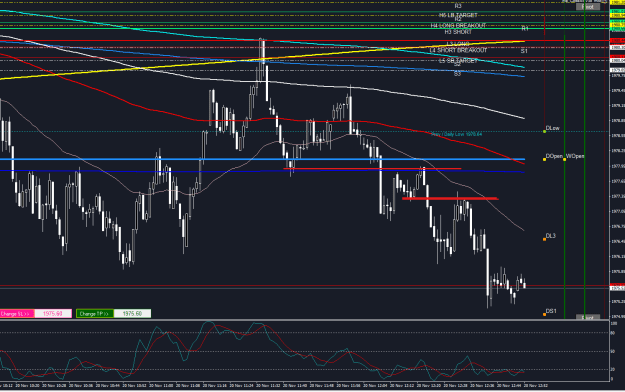Click the L3 LONG level label
Screen dimensions: 625x392
coord(458,44)
